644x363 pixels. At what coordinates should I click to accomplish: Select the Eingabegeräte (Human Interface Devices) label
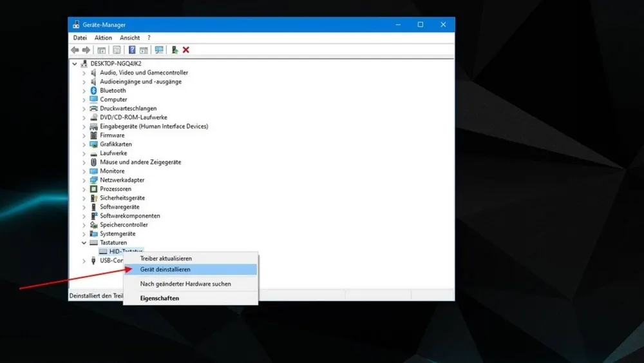(154, 126)
